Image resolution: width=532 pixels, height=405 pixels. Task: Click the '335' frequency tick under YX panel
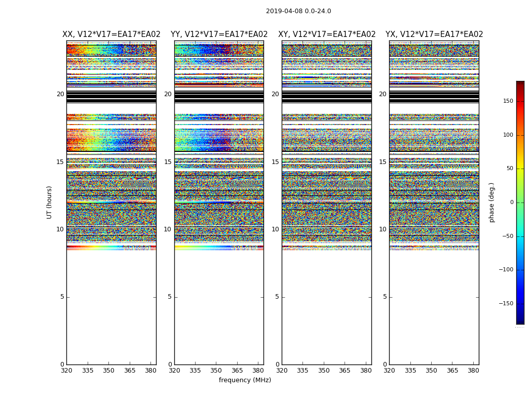[410, 371]
